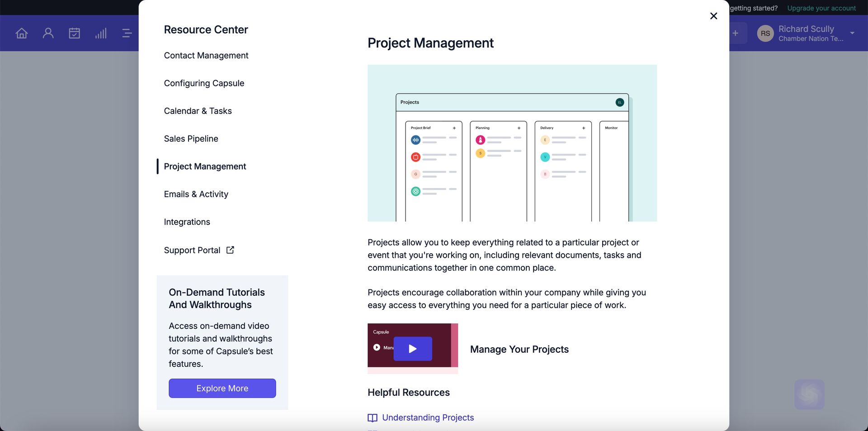Select Contact Management in Resource Center
This screenshot has height=431, width=868.
click(x=206, y=55)
